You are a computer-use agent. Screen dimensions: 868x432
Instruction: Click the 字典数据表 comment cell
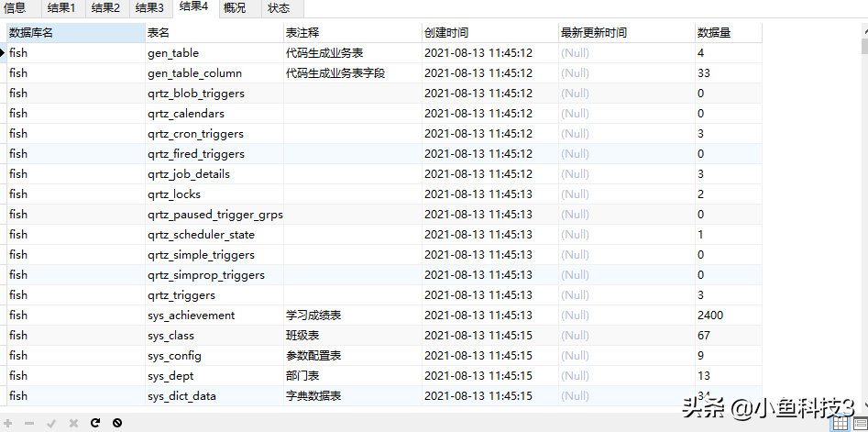click(x=353, y=396)
